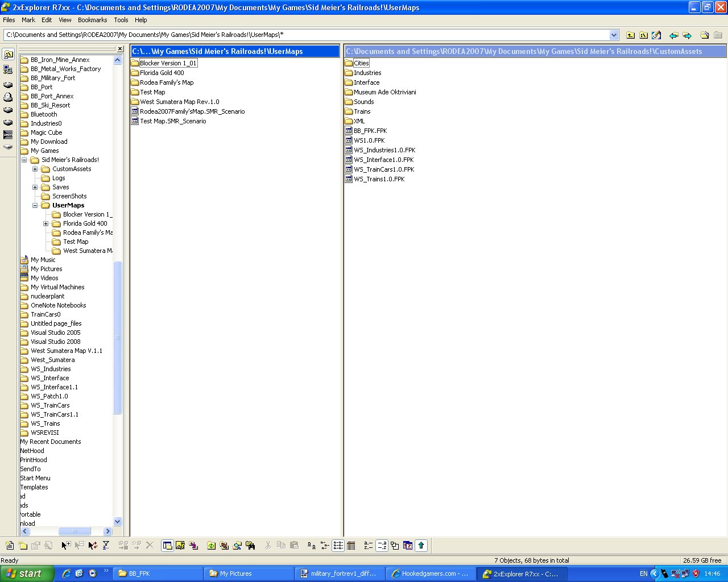
Task: Click the CD drive icon in left sidebar
Action: click(x=8, y=97)
